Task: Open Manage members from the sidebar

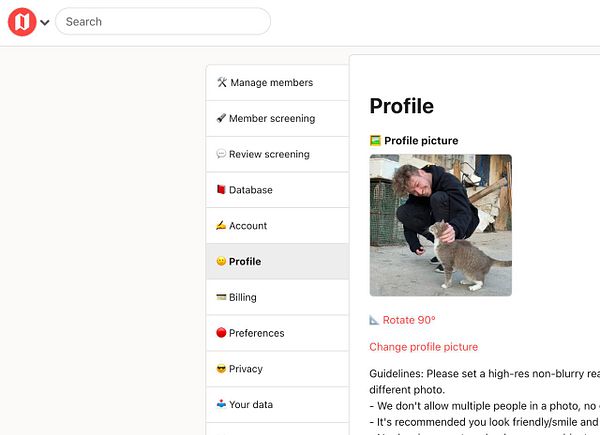Action: tap(271, 83)
